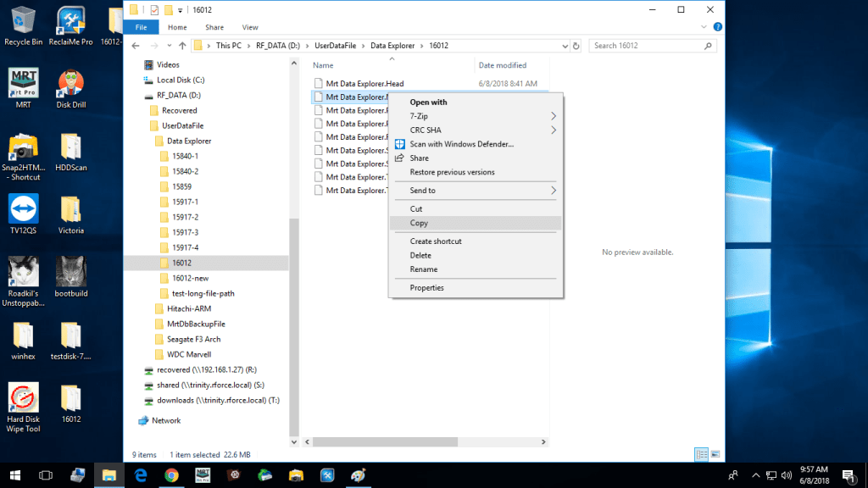This screenshot has width=868, height=488.
Task: Click the Share icon in context menu
Action: [400, 158]
